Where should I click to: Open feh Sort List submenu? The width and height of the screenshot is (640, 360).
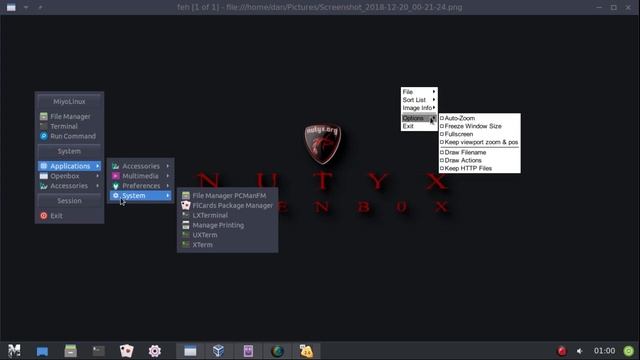419,100
